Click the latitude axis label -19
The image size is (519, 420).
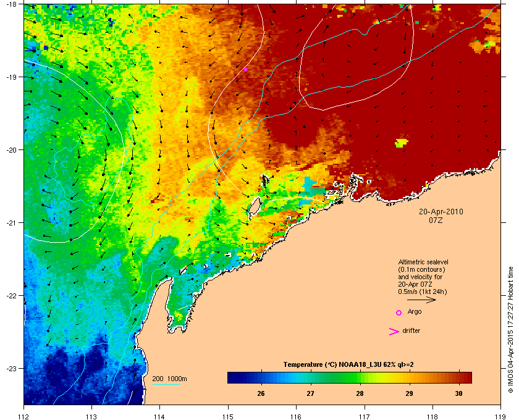point(11,77)
